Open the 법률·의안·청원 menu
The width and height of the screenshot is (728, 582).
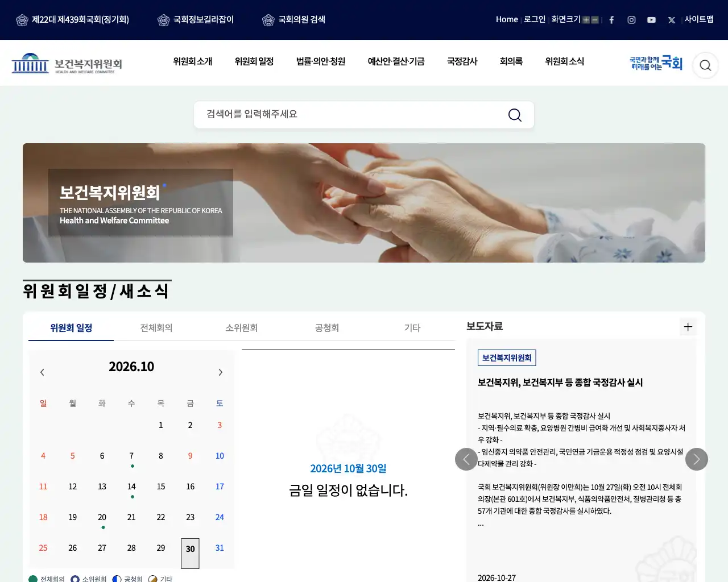pyautogui.click(x=321, y=61)
